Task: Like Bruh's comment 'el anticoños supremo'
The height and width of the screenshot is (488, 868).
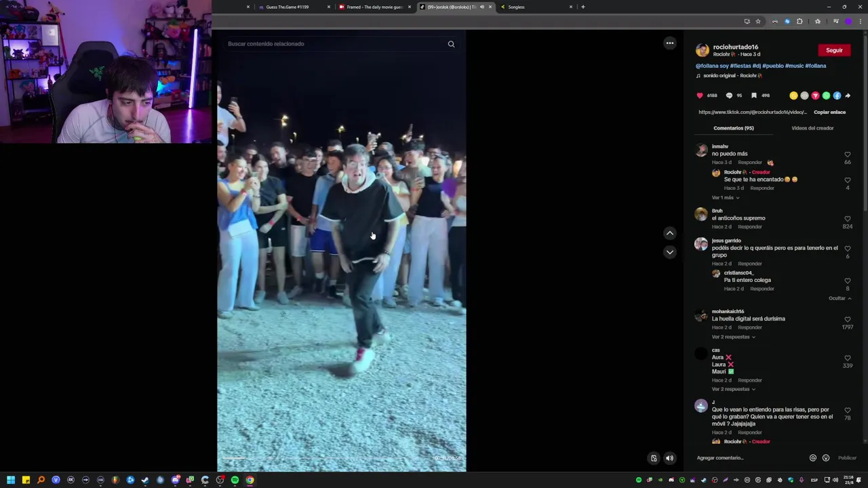Action: coord(847,219)
